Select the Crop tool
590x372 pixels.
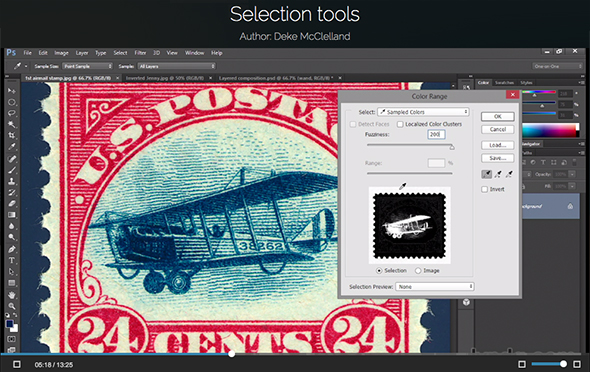(12, 135)
